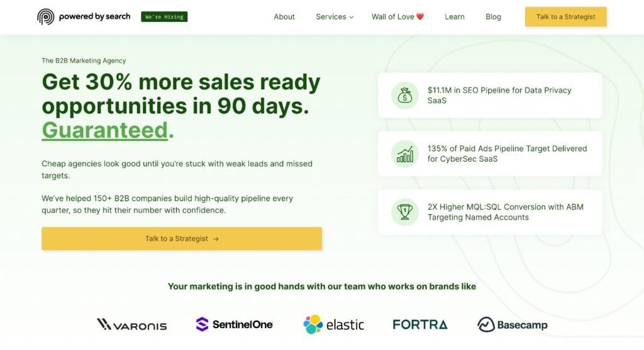The image size is (644, 350).
Task: Click 'Your marketing is in good hands' heading
Action: click(x=322, y=286)
